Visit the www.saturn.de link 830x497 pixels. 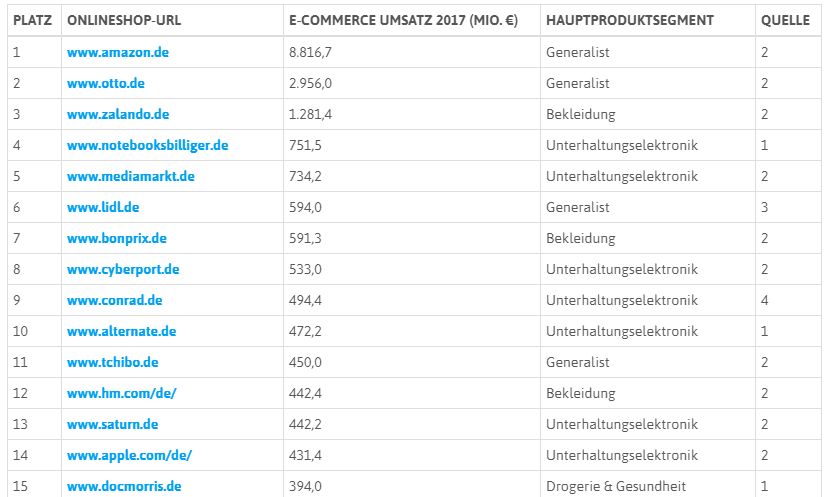[113, 424]
